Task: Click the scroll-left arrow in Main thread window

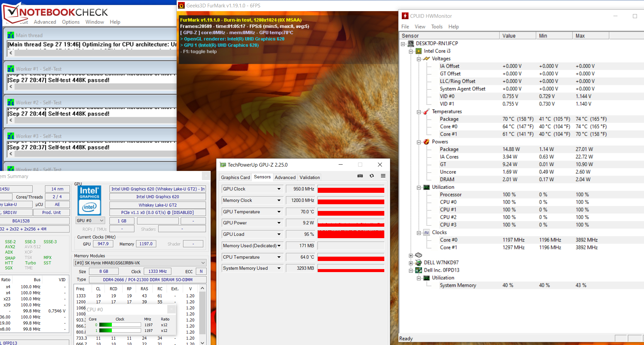Action: point(11,53)
